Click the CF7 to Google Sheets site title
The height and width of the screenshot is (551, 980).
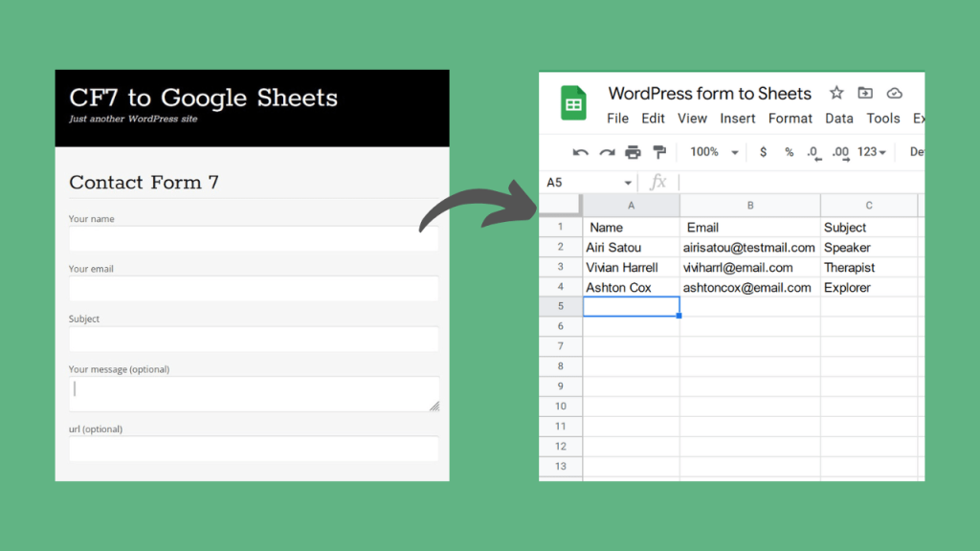pyautogui.click(x=203, y=98)
